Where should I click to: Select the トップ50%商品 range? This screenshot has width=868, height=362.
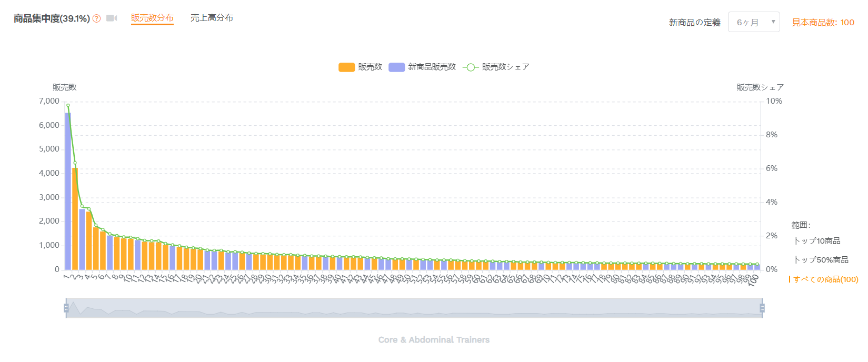coord(821,260)
